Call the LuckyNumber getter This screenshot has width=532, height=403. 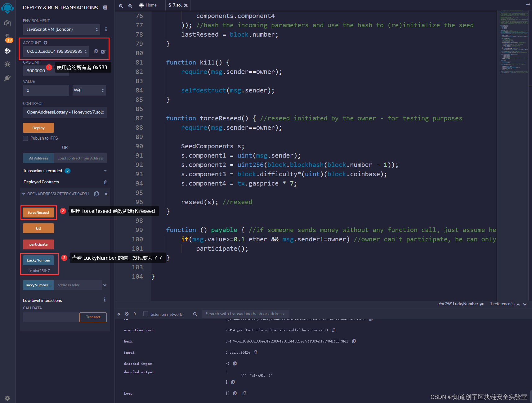(38, 260)
